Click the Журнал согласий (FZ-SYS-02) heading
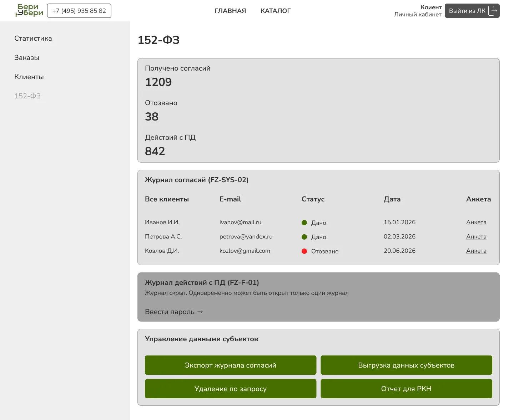Viewport: 514px width, 420px height. (197, 180)
